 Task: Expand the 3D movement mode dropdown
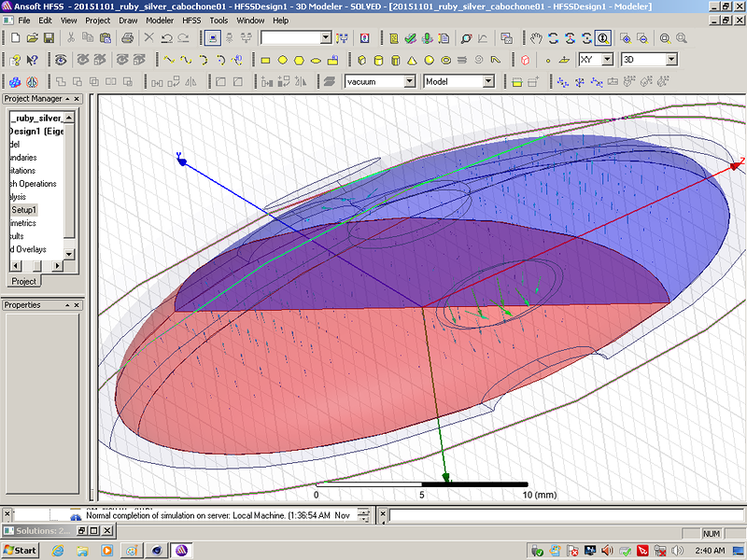tap(670, 60)
